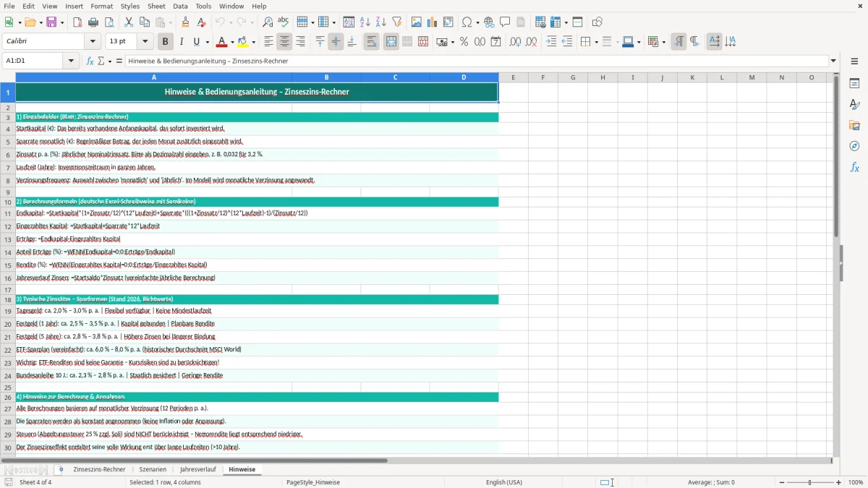Open the sidebar Properties deck
868x488 pixels.
click(x=855, y=84)
